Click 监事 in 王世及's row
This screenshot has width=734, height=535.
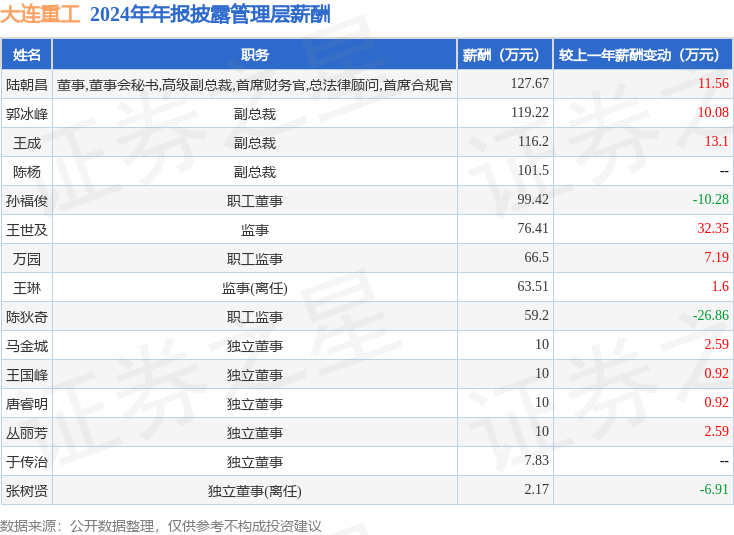point(255,230)
